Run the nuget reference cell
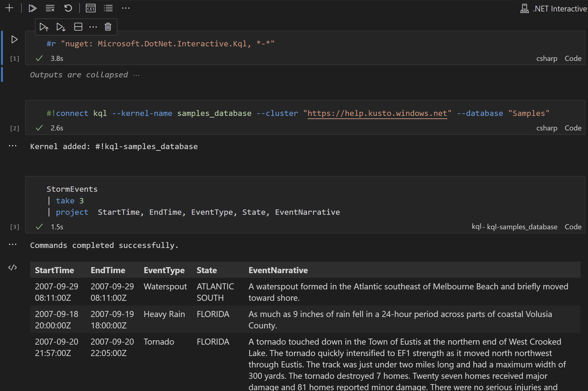 point(14,39)
